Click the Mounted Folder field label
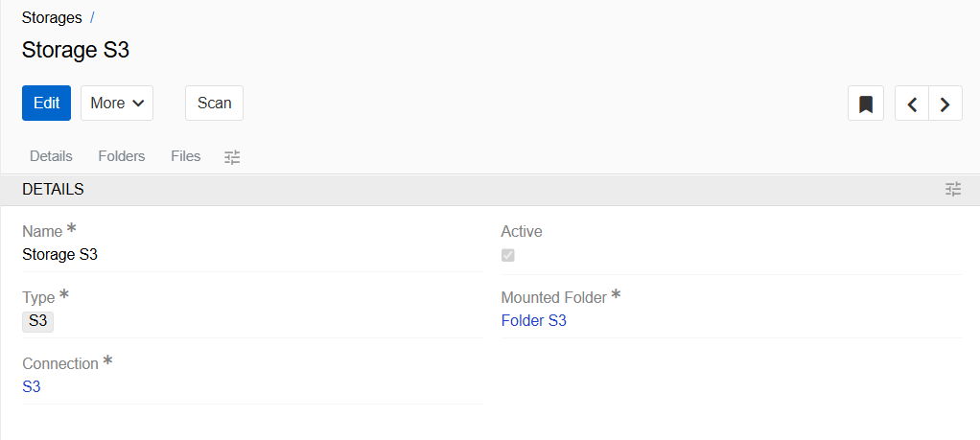 [x=554, y=298]
